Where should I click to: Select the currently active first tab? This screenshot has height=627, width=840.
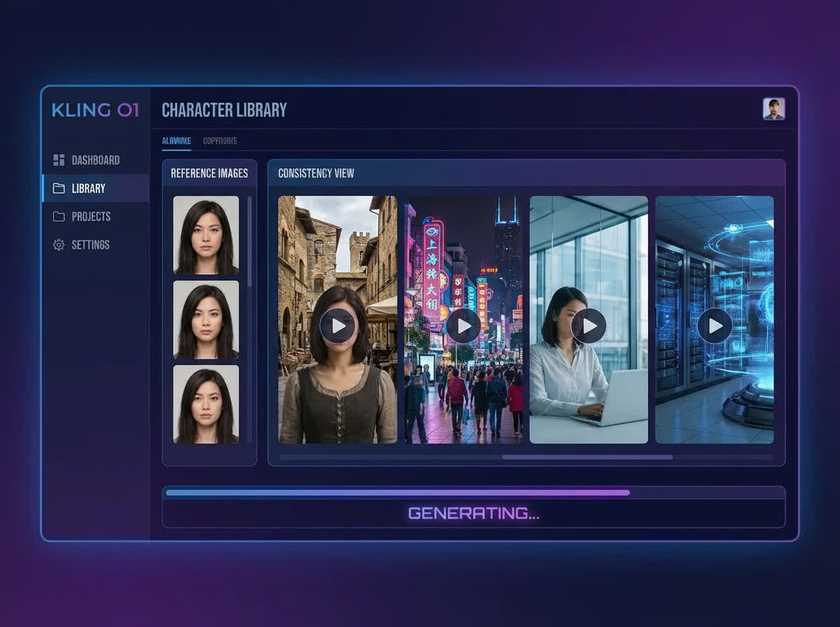176,141
